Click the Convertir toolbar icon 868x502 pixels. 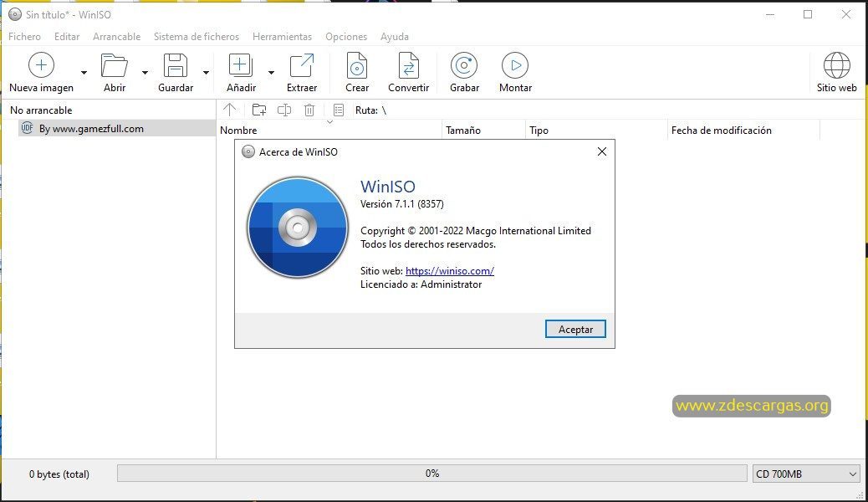click(409, 65)
